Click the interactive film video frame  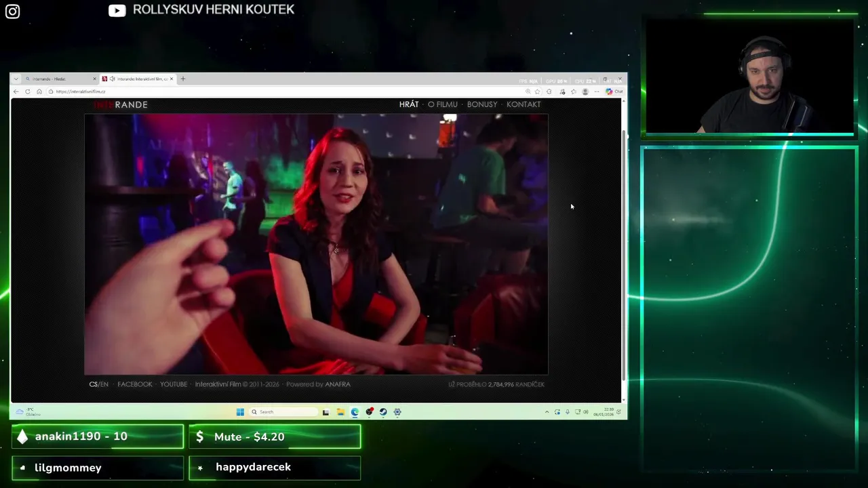[x=316, y=244]
